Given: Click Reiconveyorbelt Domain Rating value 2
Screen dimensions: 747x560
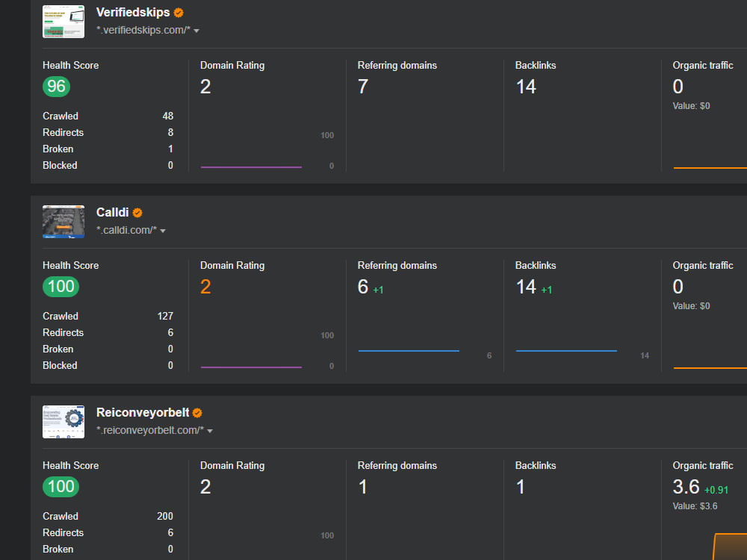Looking at the screenshot, I should coord(205,487).
